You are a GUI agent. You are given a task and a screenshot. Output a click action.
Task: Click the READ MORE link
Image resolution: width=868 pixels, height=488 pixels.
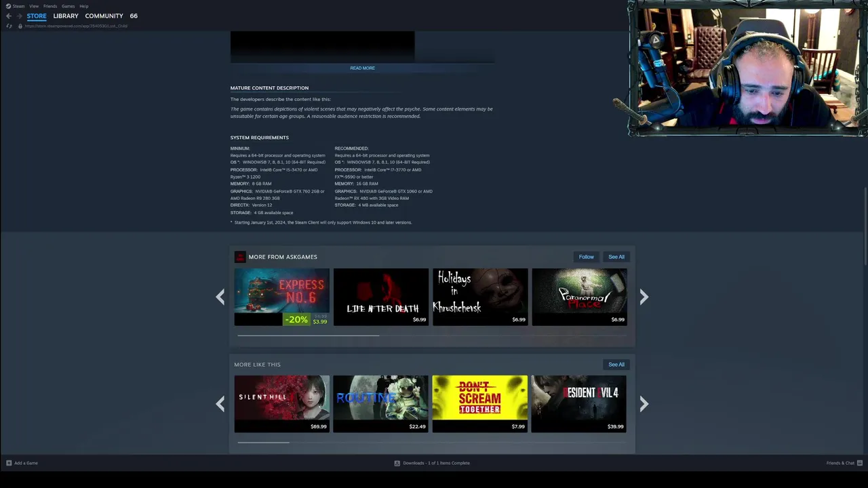point(362,68)
